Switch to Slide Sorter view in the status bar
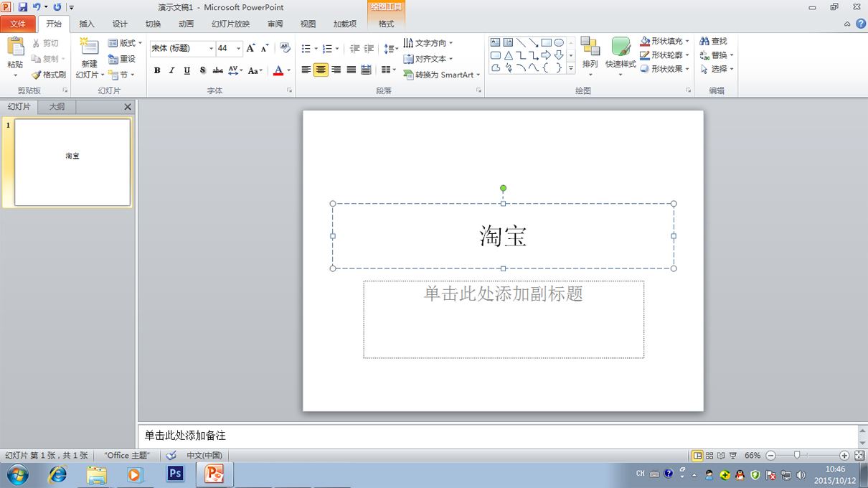This screenshot has height=488, width=868. pos(709,456)
